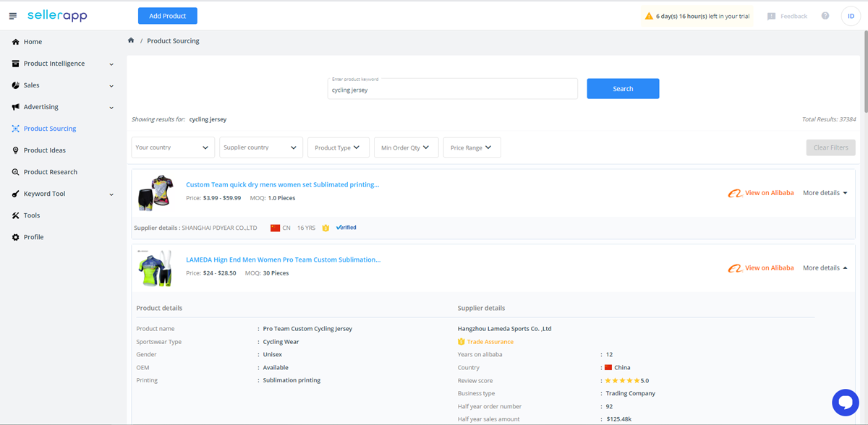Open the chat support bubble
The width and height of the screenshot is (868, 425).
click(x=845, y=403)
